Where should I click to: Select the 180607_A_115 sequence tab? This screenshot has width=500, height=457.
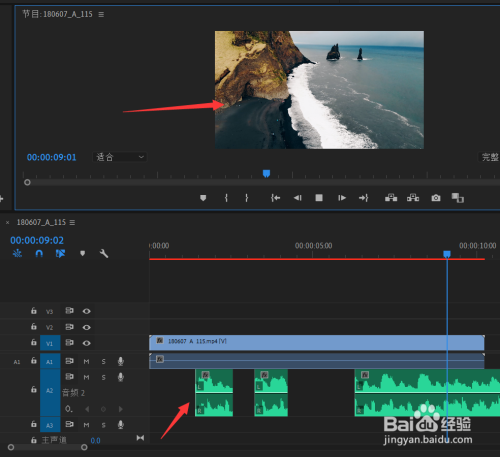tap(41, 222)
